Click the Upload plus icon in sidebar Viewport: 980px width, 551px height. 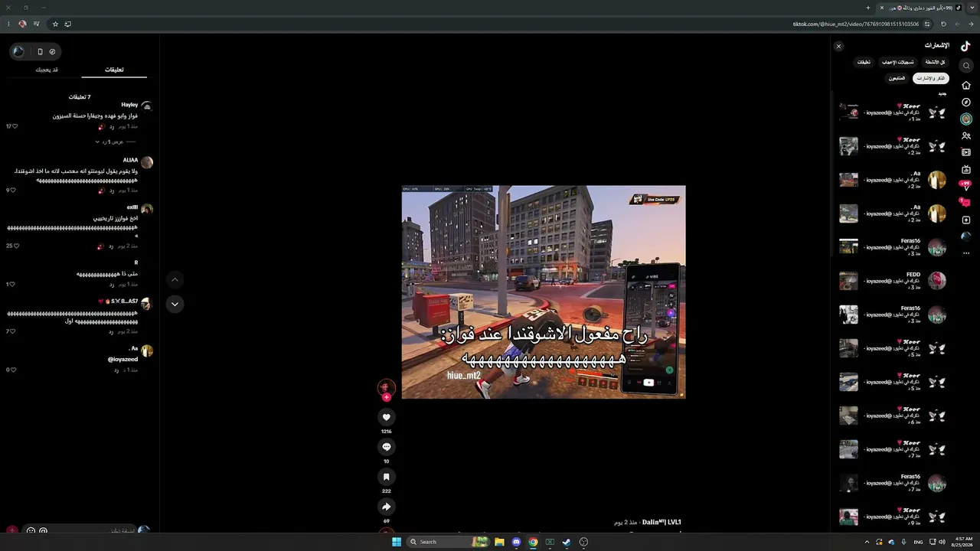[x=966, y=220]
